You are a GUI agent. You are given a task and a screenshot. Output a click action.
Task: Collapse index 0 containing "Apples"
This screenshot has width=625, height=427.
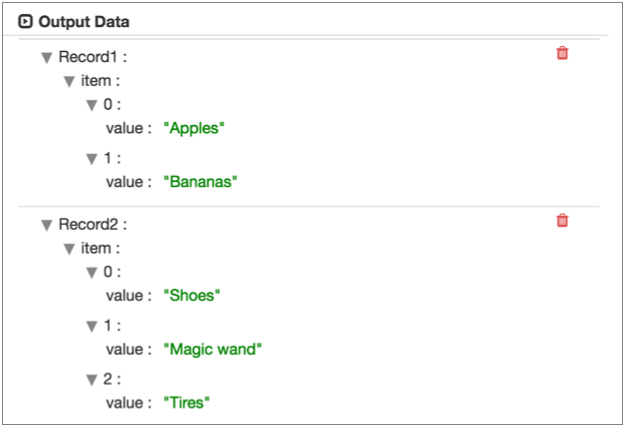pyautogui.click(x=92, y=105)
